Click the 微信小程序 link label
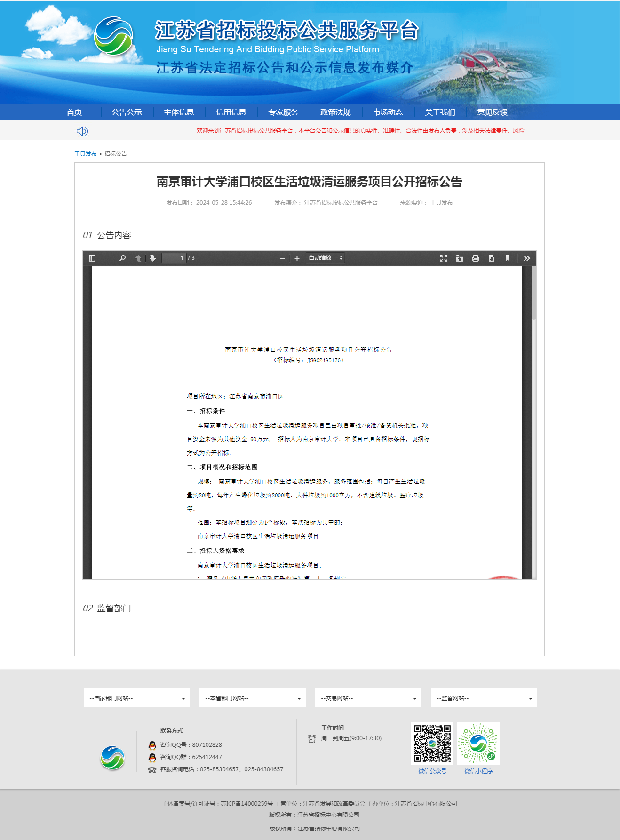This screenshot has height=840, width=620. (x=478, y=771)
